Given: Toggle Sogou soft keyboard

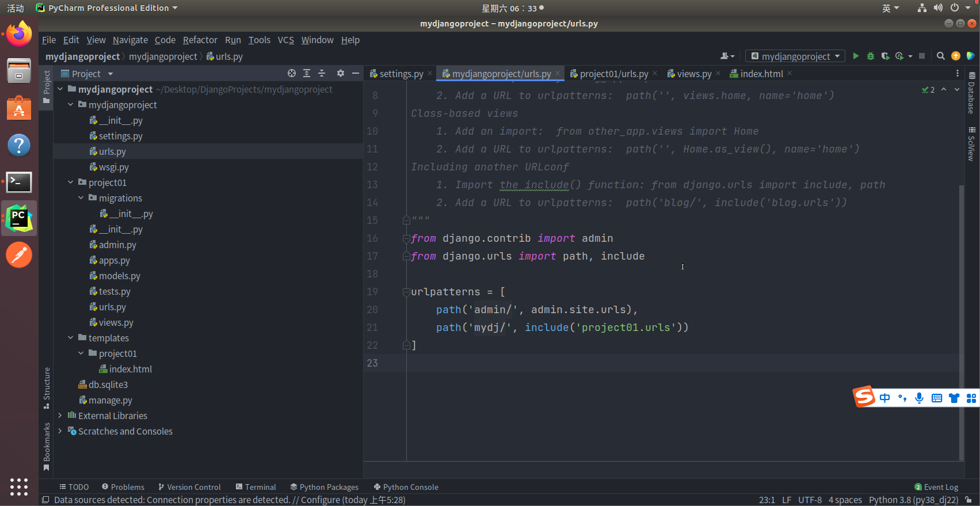Looking at the screenshot, I should [937, 398].
